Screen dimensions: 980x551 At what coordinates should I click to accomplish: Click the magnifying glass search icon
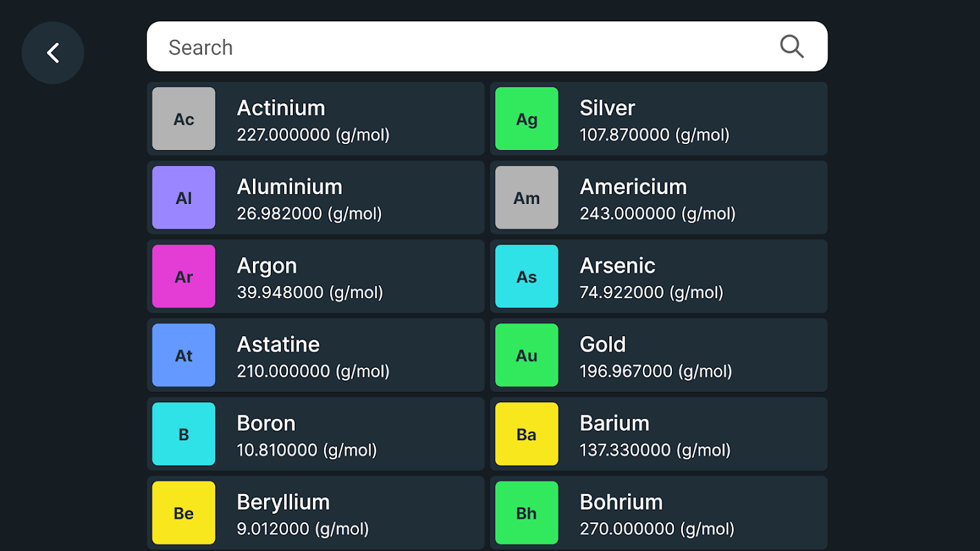(x=792, y=47)
